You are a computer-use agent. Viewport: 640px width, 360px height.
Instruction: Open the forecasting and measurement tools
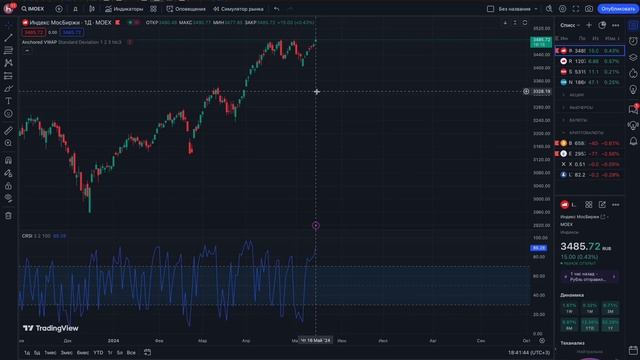(8, 76)
